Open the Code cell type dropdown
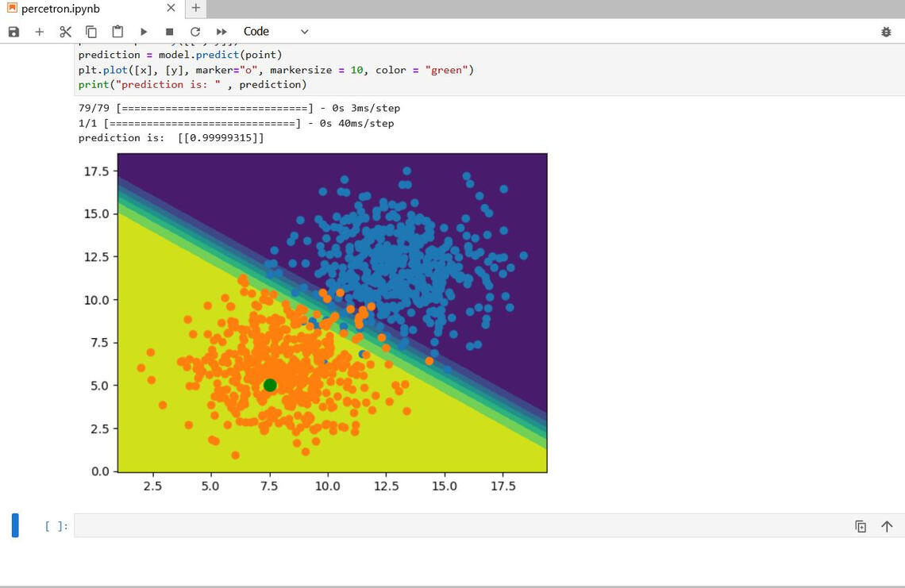Image resolution: width=905 pixels, height=588 pixels. 274,31
